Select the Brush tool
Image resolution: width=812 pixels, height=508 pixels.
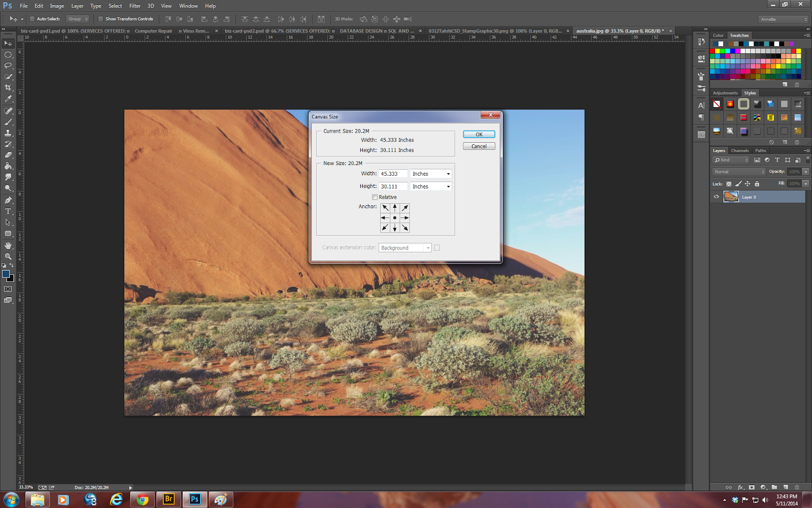coord(8,122)
